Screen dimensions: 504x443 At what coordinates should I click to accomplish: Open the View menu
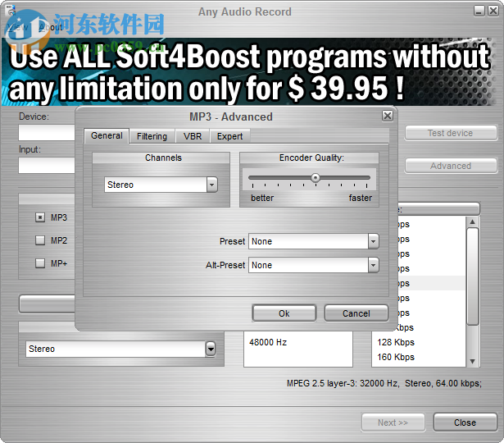click(17, 27)
